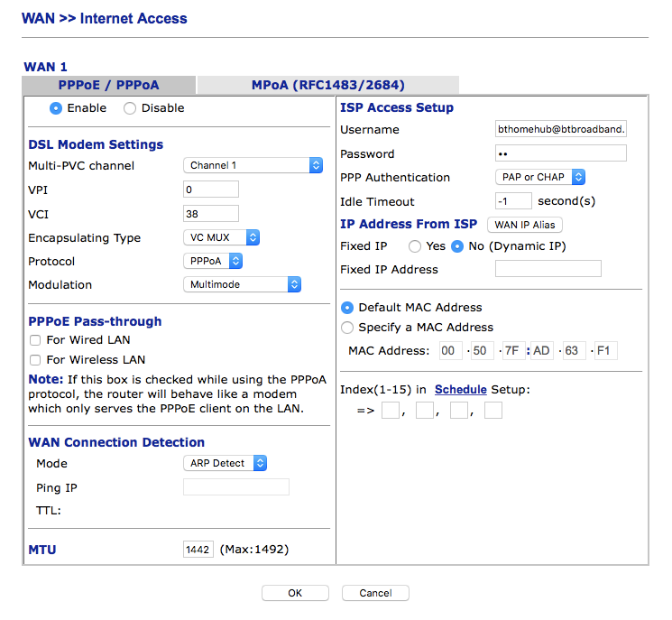The height and width of the screenshot is (620, 672).
Task: Click the VCI input field
Action: point(211,214)
